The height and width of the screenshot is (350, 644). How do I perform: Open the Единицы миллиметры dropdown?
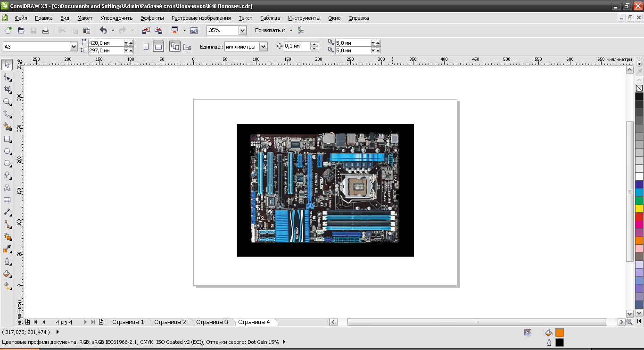point(263,47)
